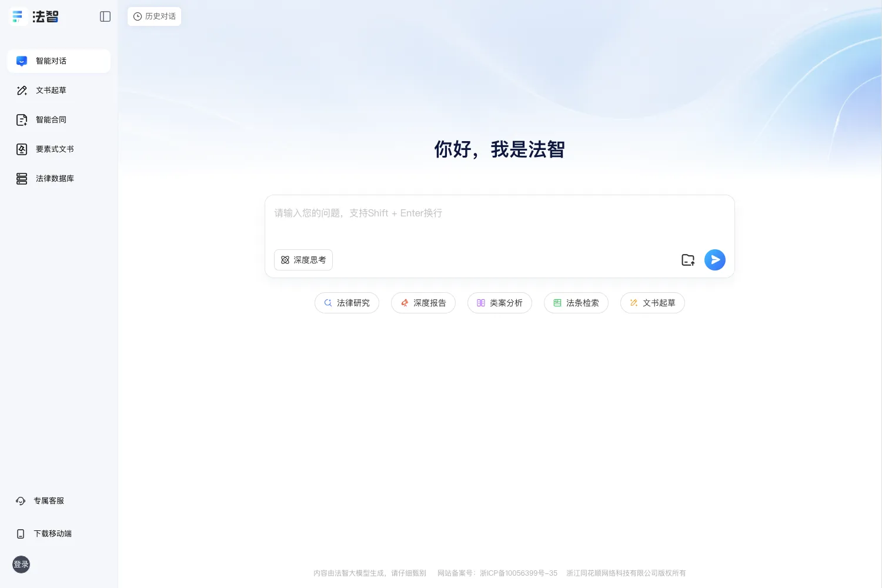882x588 pixels.
Task: Go to 智能合同 in the sidebar
Action: 59,120
